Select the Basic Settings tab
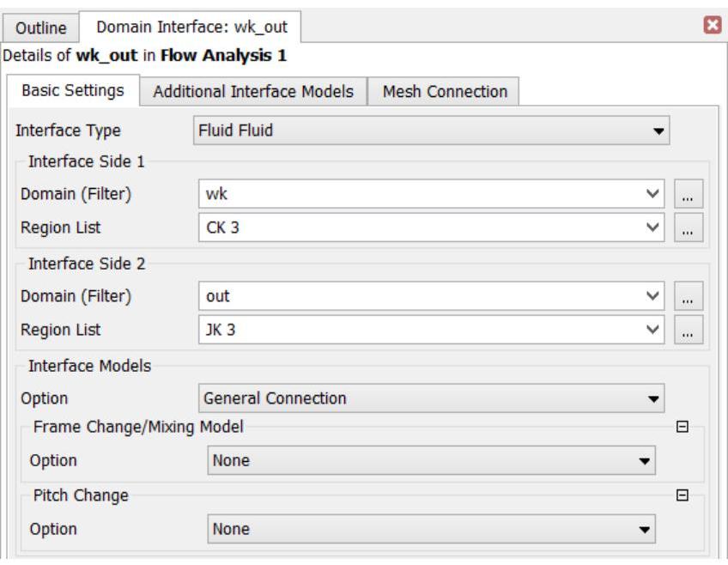This screenshot has width=728, height=565. 73,90
